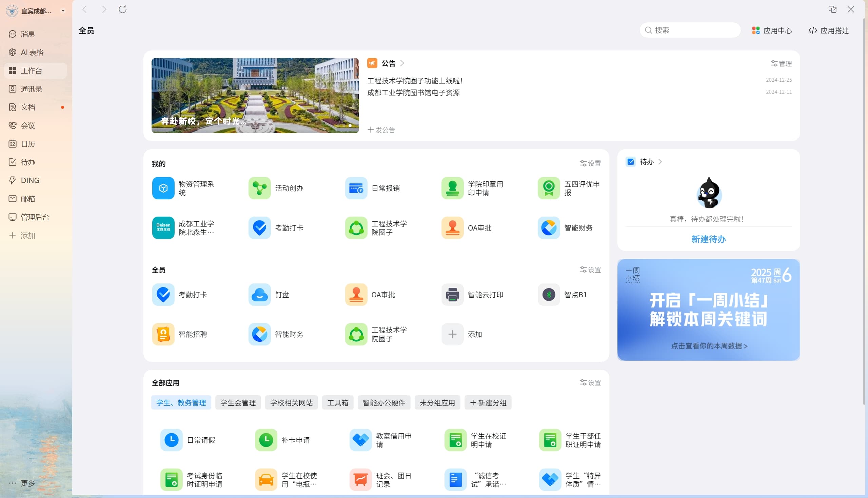
Task: Open 邮箱 from the sidebar
Action: point(27,198)
